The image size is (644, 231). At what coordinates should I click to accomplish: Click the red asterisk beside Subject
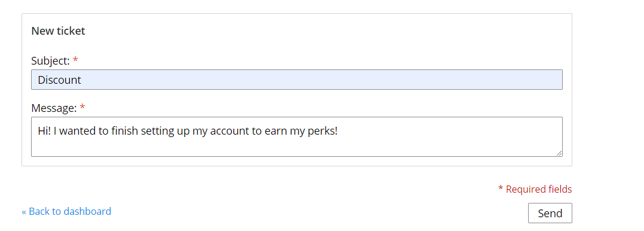(x=75, y=60)
